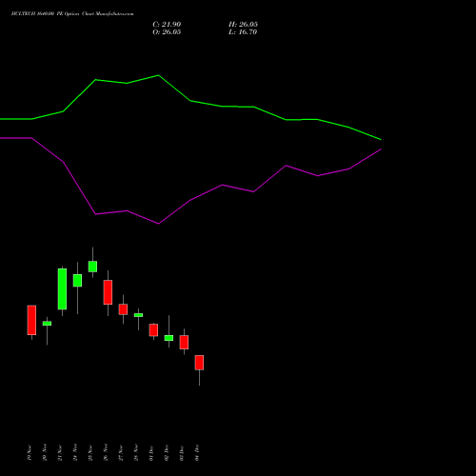Click the 27 Nov date label

coord(121,453)
